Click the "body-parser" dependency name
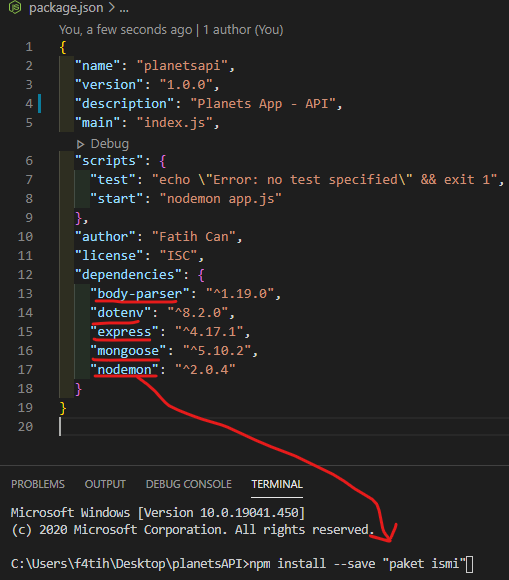The width and height of the screenshot is (509, 580). (140, 294)
